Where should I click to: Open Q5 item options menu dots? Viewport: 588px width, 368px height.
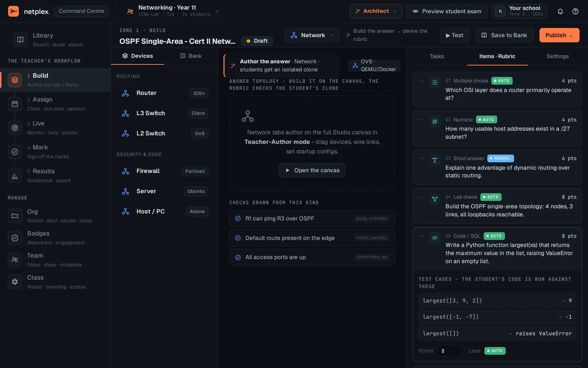[x=421, y=236]
